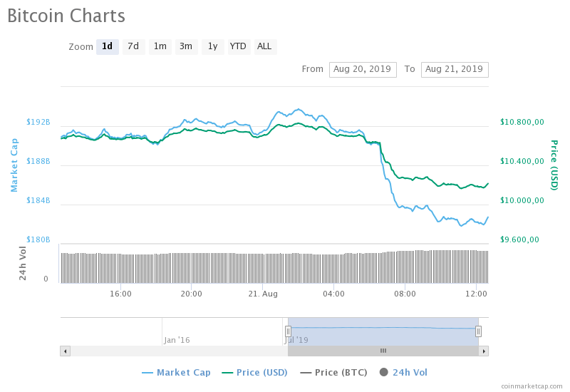
Task: Toggle Price (USD) series in legend
Action: coord(254,372)
